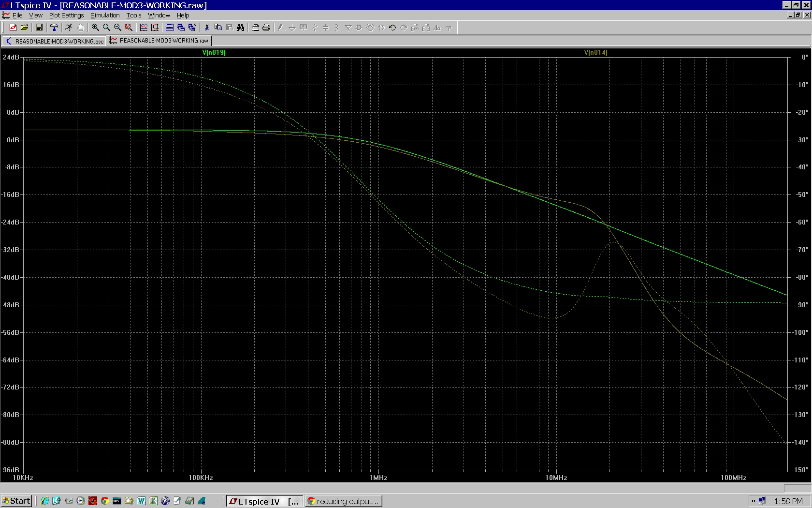Switch to REASONABLE-MOD3-WORKING.asc tab

coord(54,41)
